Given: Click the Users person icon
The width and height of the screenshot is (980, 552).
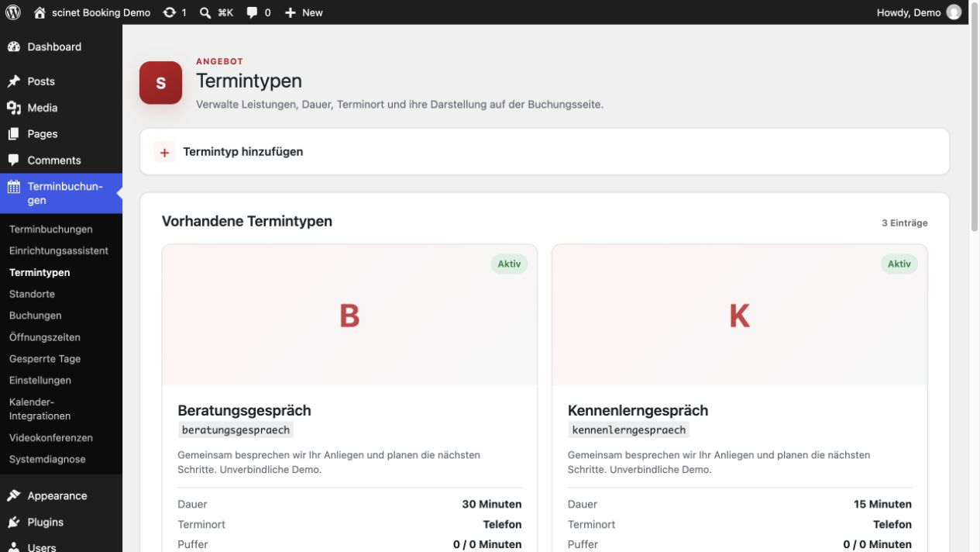Looking at the screenshot, I should [13, 547].
